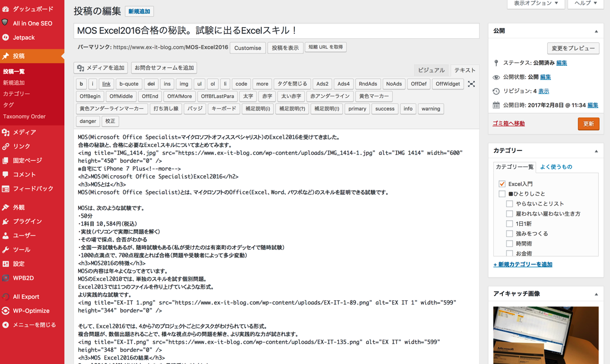610x364 pixels.
Task: Click the post title input field
Action: click(276, 31)
